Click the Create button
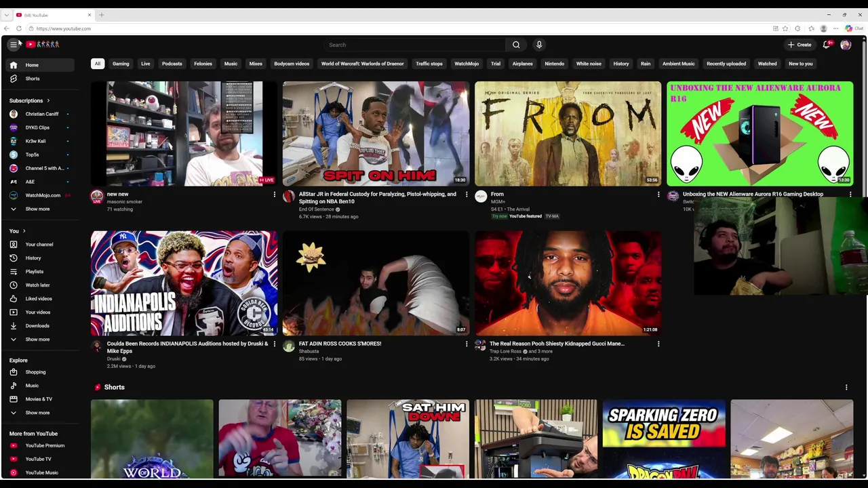 click(800, 45)
